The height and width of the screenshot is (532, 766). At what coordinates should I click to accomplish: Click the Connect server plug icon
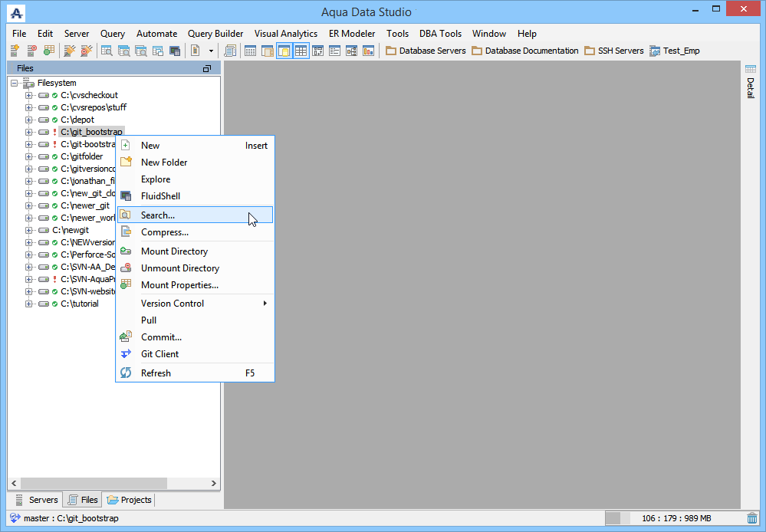(x=69, y=51)
